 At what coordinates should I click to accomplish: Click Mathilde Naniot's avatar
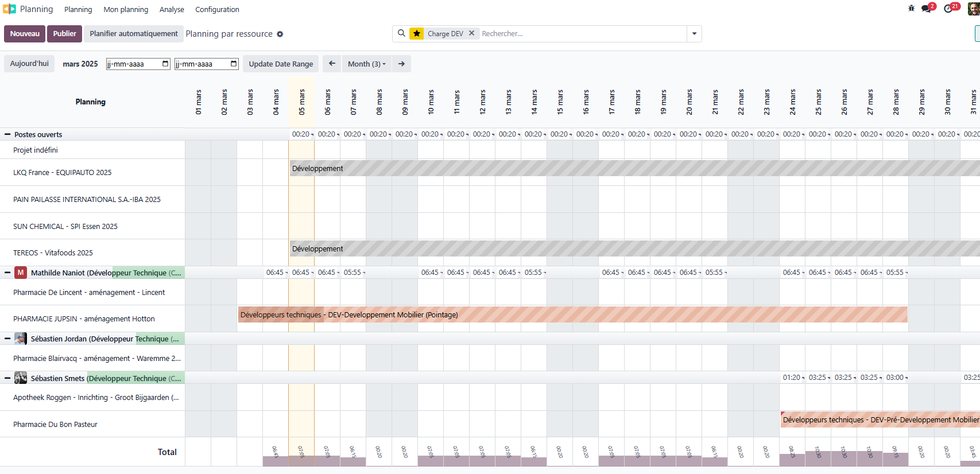(21, 273)
